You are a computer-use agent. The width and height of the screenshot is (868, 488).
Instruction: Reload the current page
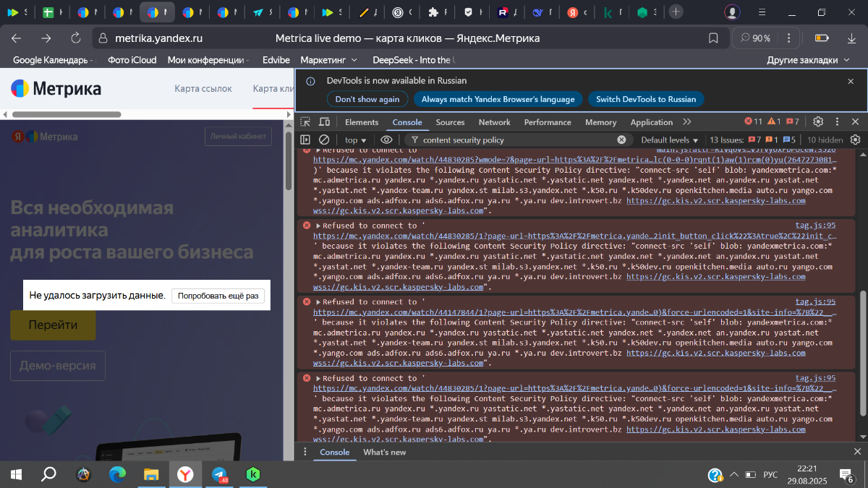click(76, 38)
